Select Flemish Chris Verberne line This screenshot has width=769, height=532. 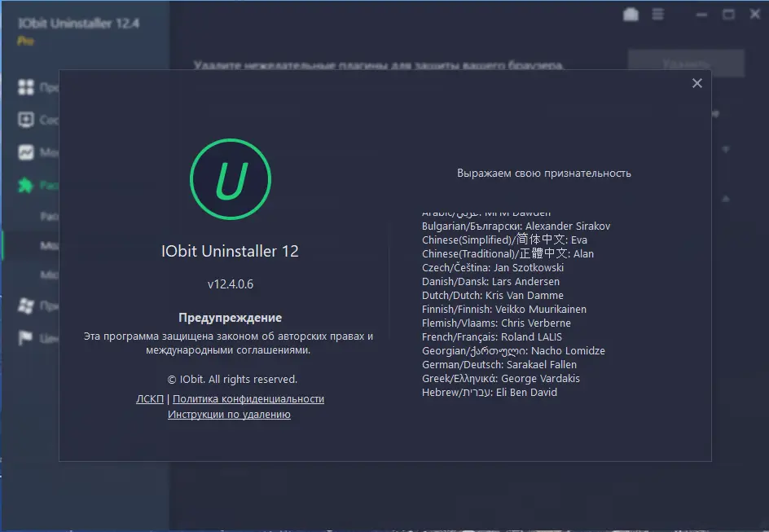496,323
